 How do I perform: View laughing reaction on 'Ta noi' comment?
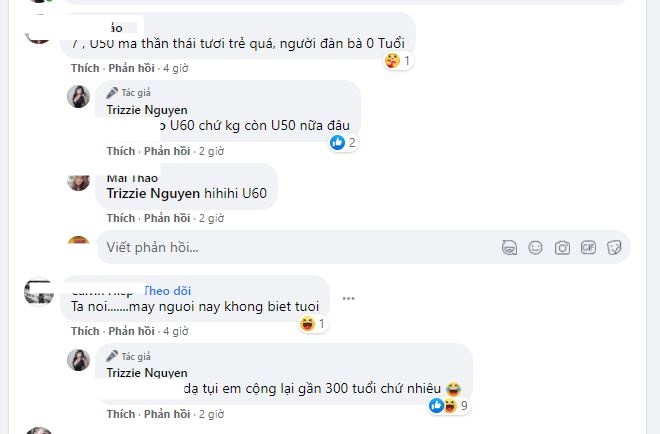pos(313,324)
